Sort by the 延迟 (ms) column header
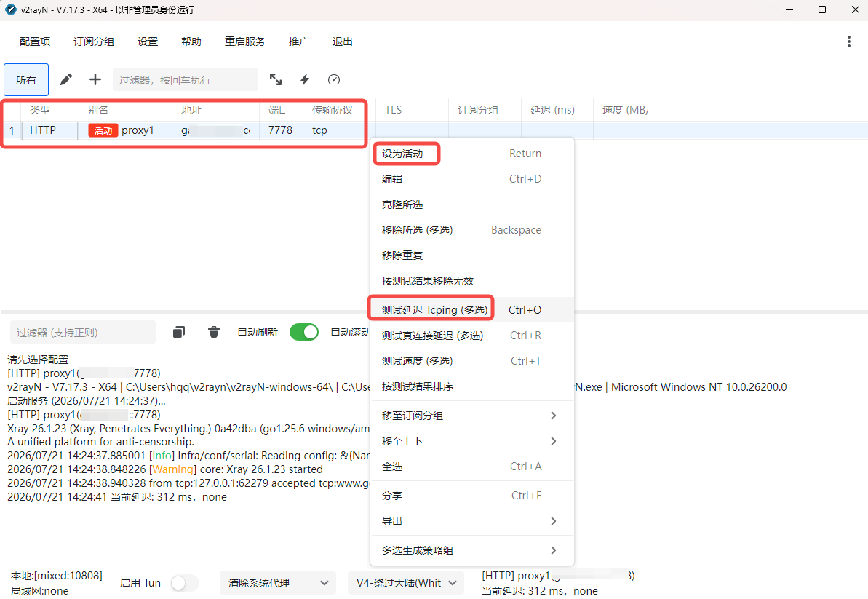 (557, 110)
